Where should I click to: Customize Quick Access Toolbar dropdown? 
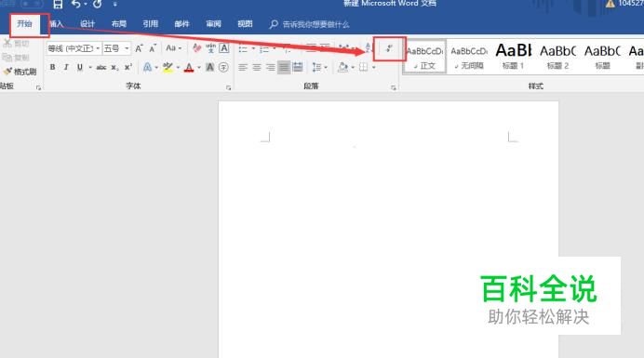pos(115,5)
